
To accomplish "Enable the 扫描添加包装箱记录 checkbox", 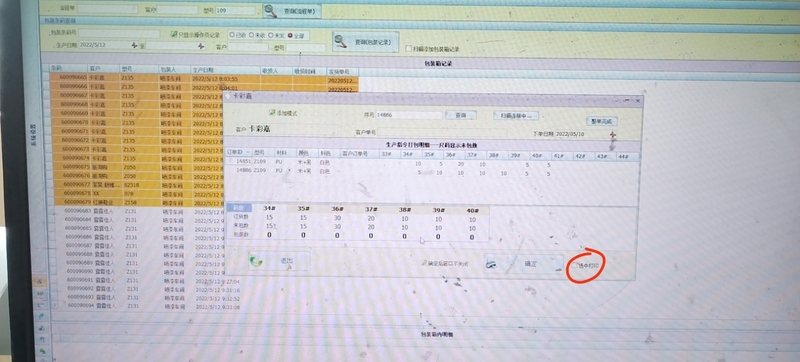I will click(408, 48).
